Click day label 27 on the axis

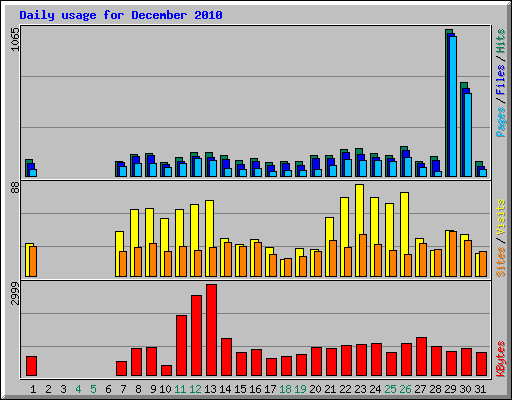tap(420, 389)
